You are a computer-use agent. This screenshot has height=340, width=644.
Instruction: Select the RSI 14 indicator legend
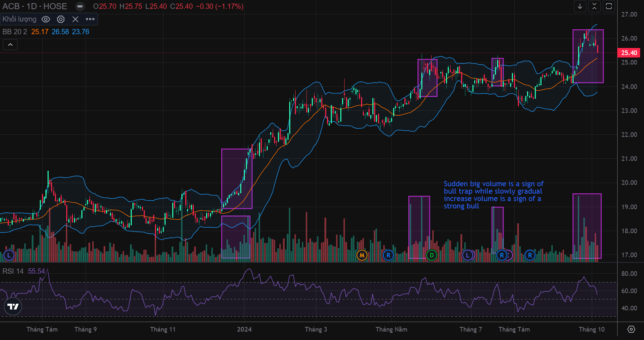[x=13, y=271]
